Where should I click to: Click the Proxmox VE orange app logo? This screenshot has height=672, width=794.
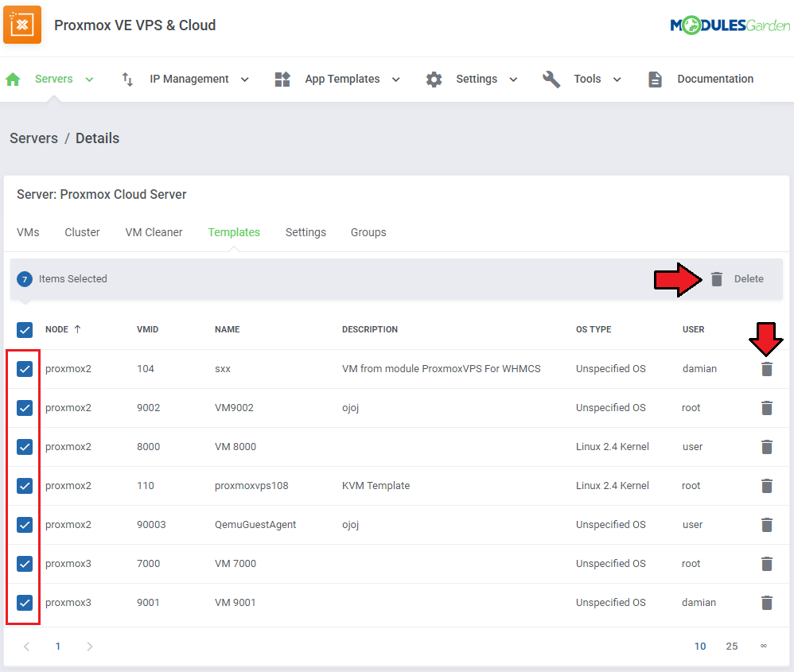[22, 25]
